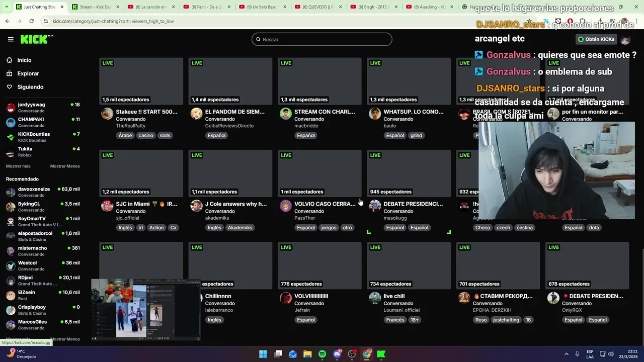Viewport: 644px width, 362px height.
Task: Open GuibelReviewsDirecto streamer avatar
Action: click(196, 114)
